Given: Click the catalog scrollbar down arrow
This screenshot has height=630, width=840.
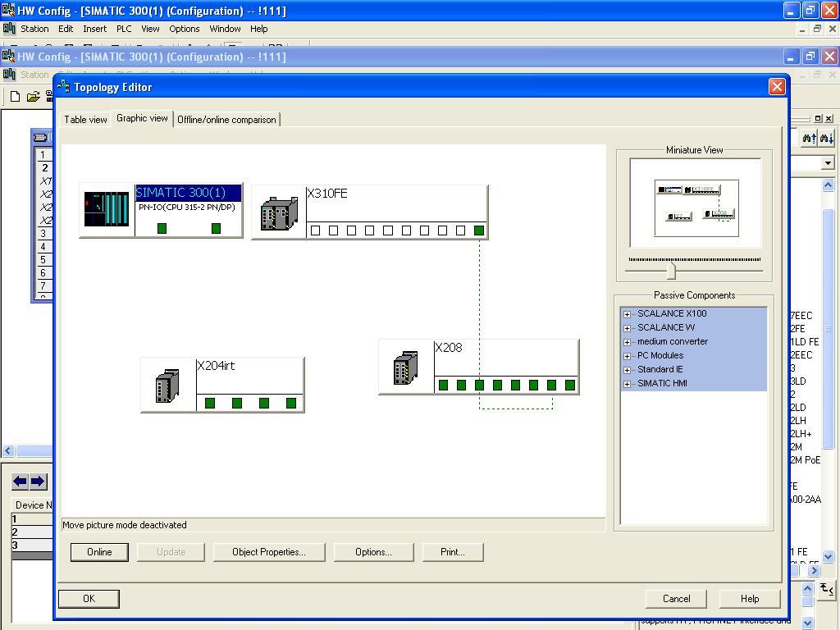Looking at the screenshot, I should pyautogui.click(x=828, y=557).
